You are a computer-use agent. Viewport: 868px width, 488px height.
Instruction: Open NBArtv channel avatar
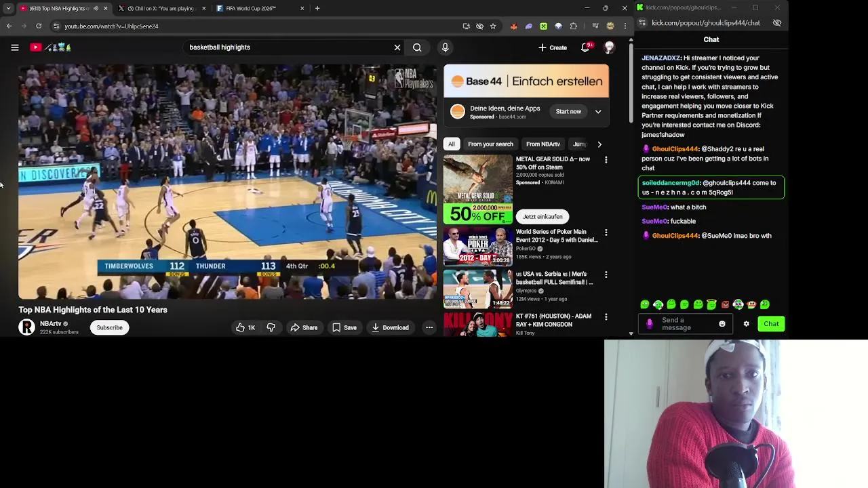26,327
